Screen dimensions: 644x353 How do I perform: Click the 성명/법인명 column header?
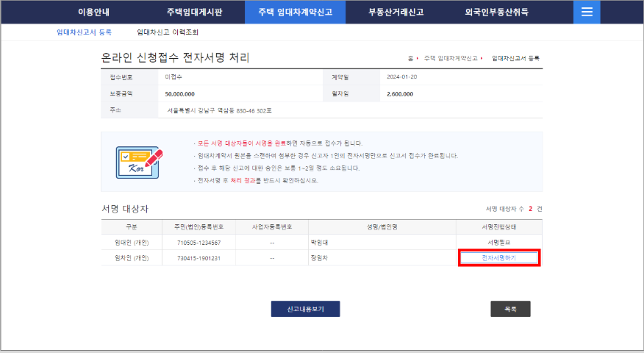[382, 227]
